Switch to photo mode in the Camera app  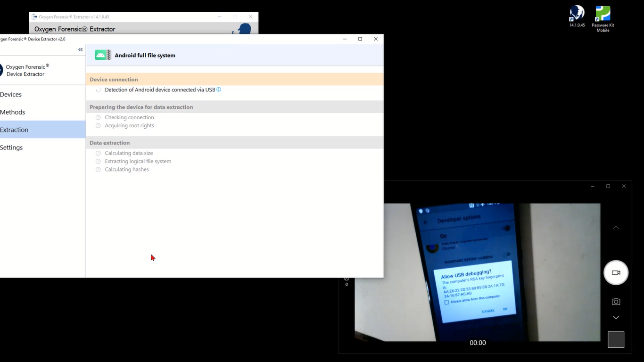click(x=616, y=302)
